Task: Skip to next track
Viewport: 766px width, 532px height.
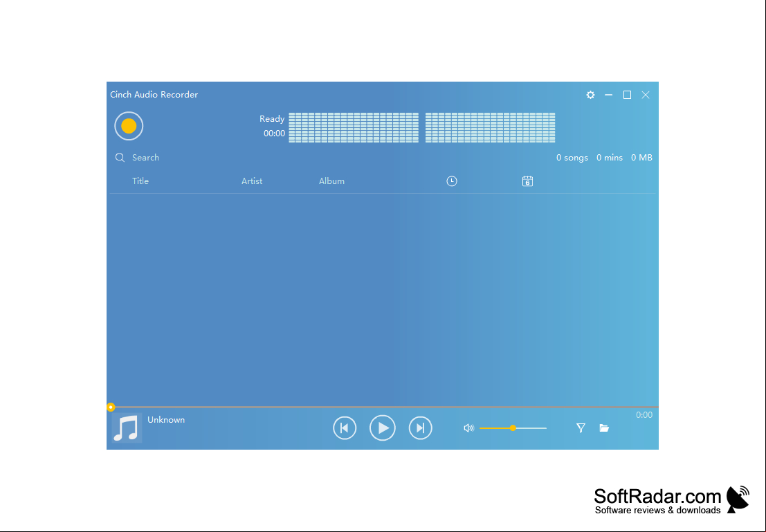Action: pyautogui.click(x=421, y=428)
